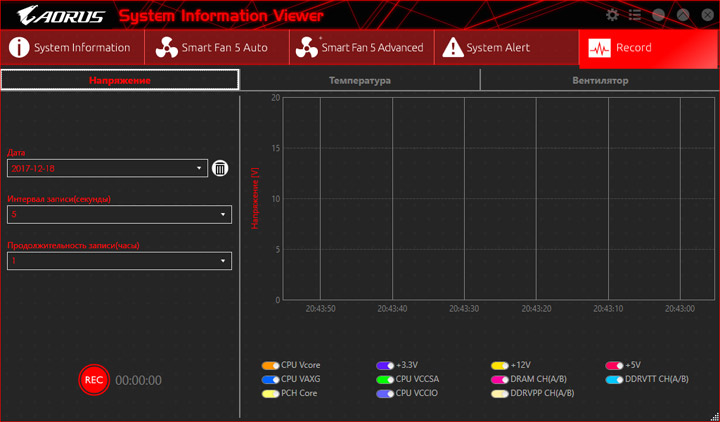Viewport: 720px width, 422px height.
Task: Expand the Интервал записи dropdown
Action: click(119, 214)
